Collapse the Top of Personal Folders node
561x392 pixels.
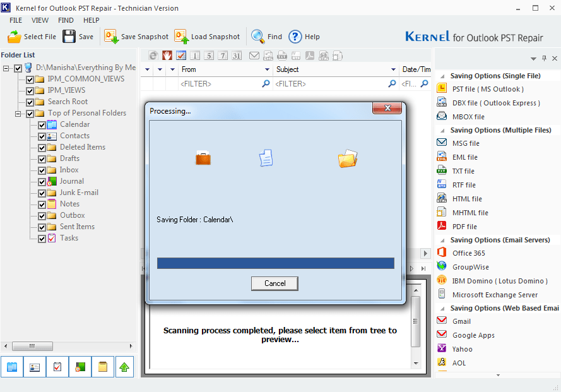pos(18,114)
